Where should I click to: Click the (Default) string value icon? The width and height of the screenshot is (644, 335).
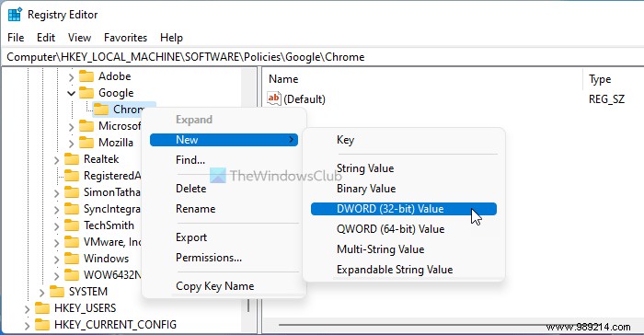(x=273, y=98)
